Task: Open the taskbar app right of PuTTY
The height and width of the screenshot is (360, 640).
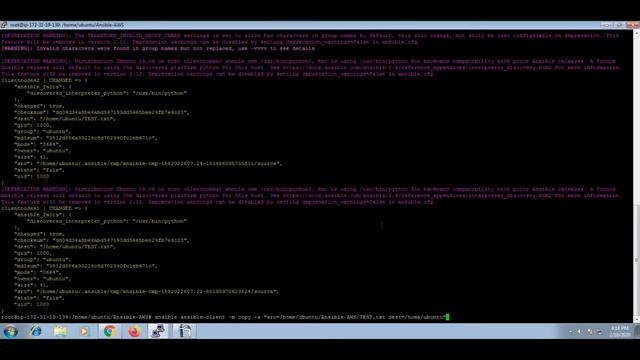Action: (x=184, y=331)
